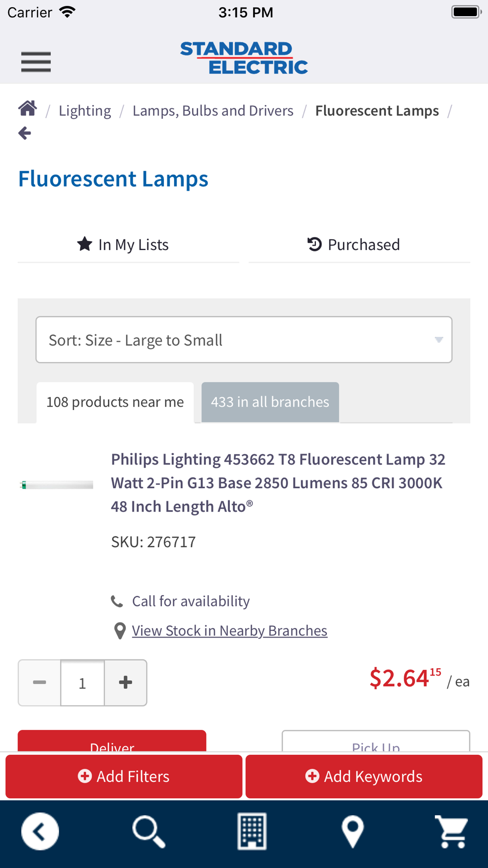Toggle the In My Lists filter
Viewport: 488px width, 868px height.
click(123, 245)
